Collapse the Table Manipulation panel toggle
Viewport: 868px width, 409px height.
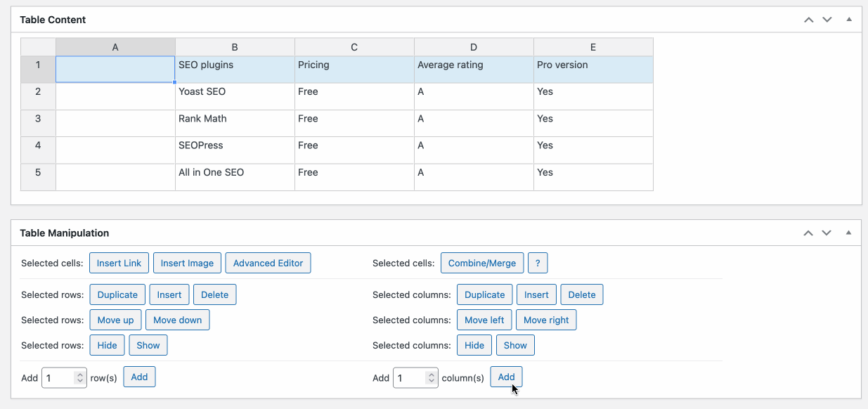tap(848, 233)
